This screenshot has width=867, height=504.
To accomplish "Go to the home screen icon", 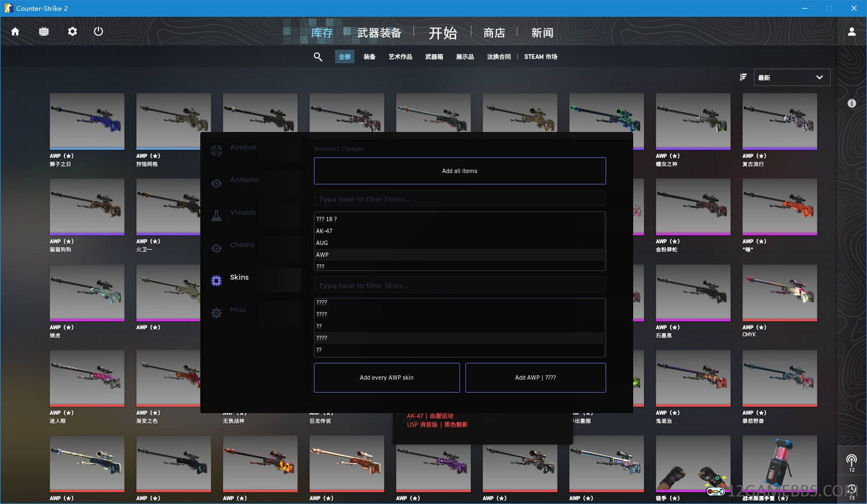I will click(15, 31).
